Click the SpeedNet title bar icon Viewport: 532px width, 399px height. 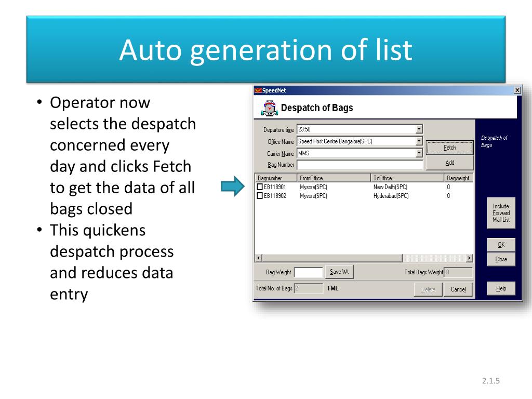[x=258, y=90]
